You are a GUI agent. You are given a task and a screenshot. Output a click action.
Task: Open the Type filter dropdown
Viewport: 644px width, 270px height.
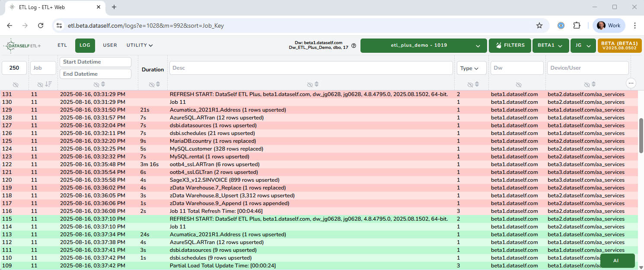coord(472,68)
